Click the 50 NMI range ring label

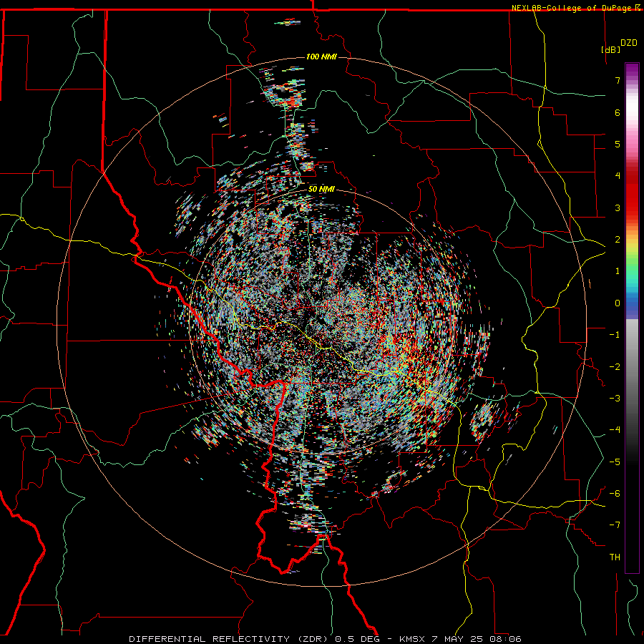pyautogui.click(x=321, y=189)
